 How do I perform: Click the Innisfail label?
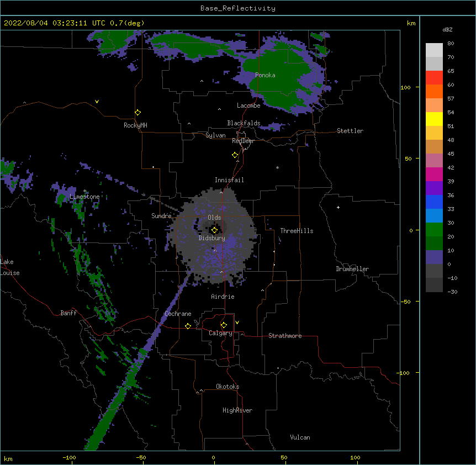click(x=229, y=180)
